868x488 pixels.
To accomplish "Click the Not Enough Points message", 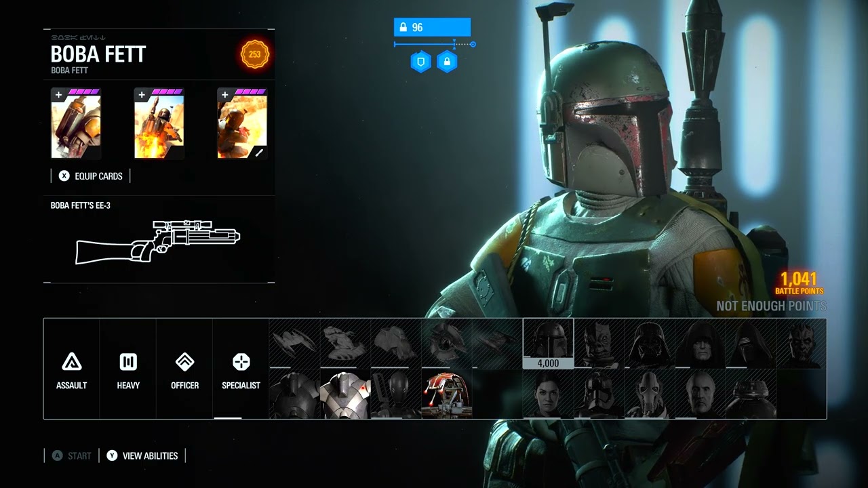I will (x=771, y=306).
